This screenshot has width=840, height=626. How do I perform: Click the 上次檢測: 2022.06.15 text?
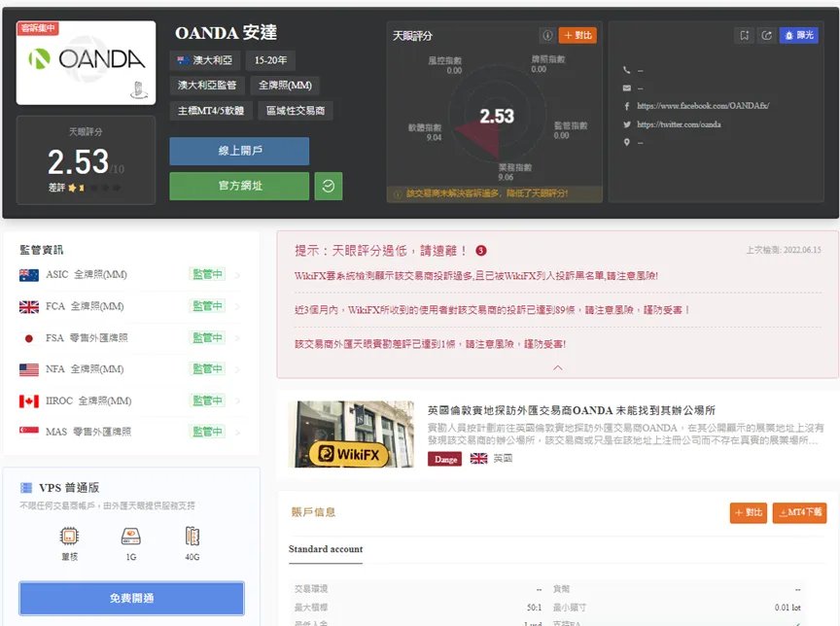click(784, 250)
